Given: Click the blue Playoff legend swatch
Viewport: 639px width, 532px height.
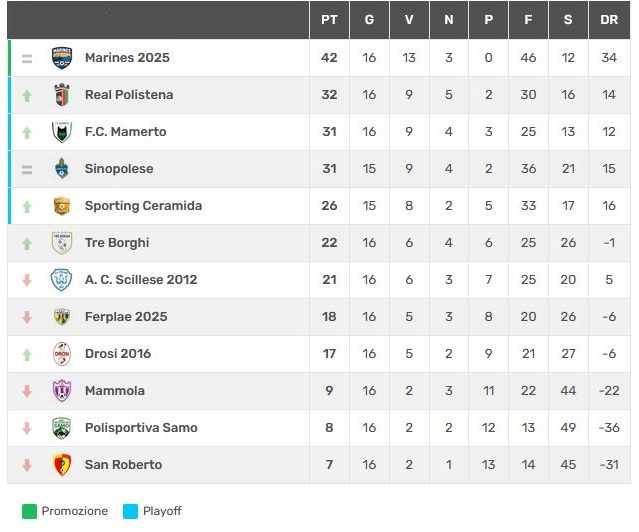Looking at the screenshot, I should 130,511.
